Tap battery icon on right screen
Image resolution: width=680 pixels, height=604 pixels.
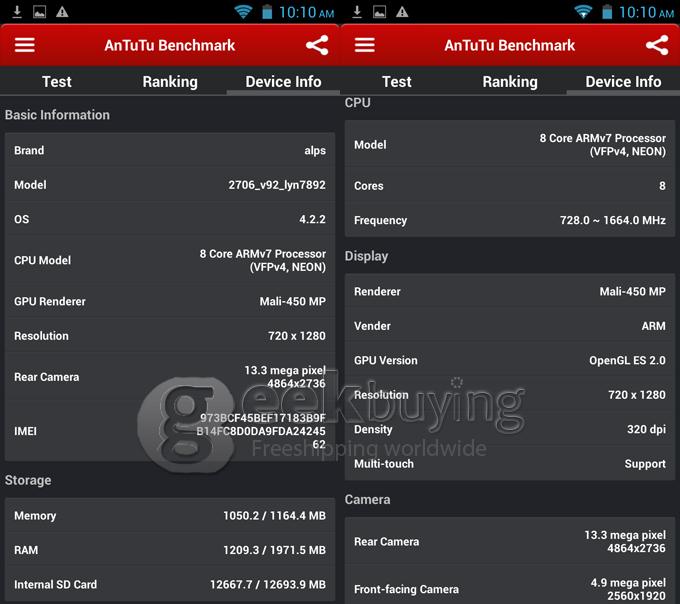pos(607,12)
